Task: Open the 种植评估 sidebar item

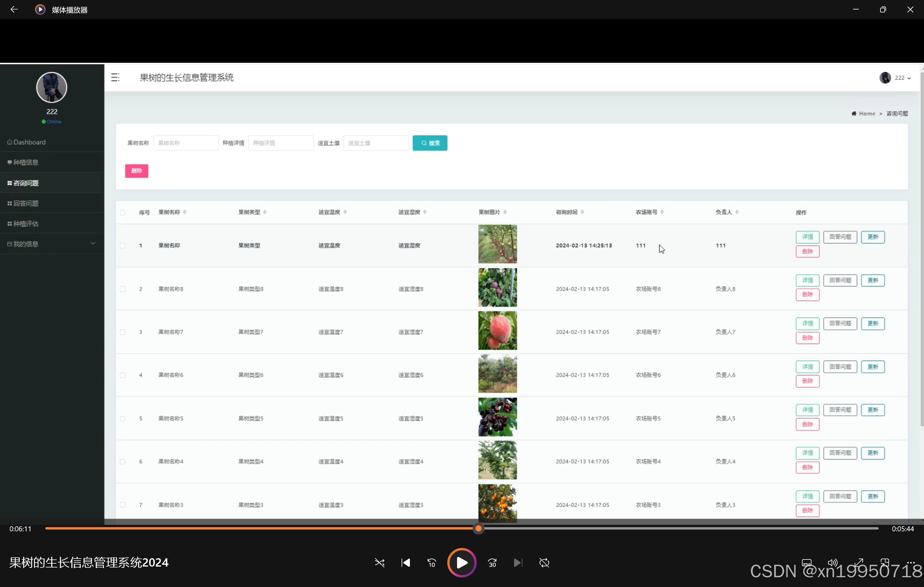Action: [52, 224]
